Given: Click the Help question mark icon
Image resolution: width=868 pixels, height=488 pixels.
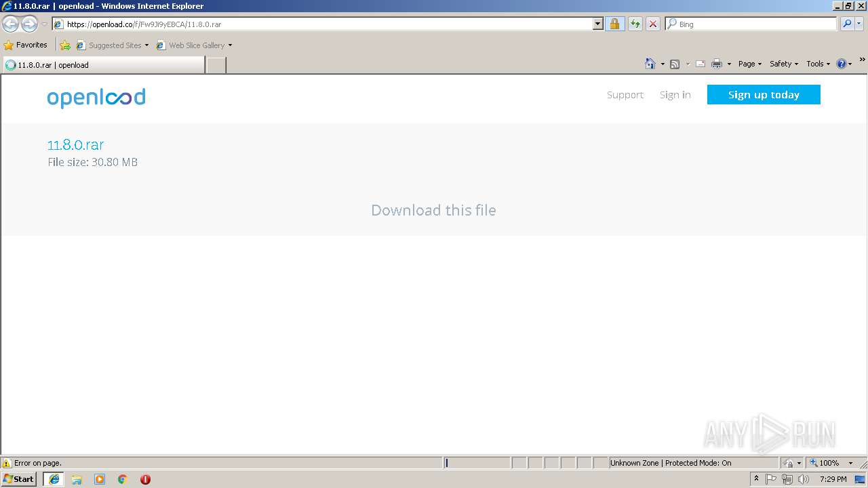Looking at the screenshot, I should pyautogui.click(x=842, y=64).
